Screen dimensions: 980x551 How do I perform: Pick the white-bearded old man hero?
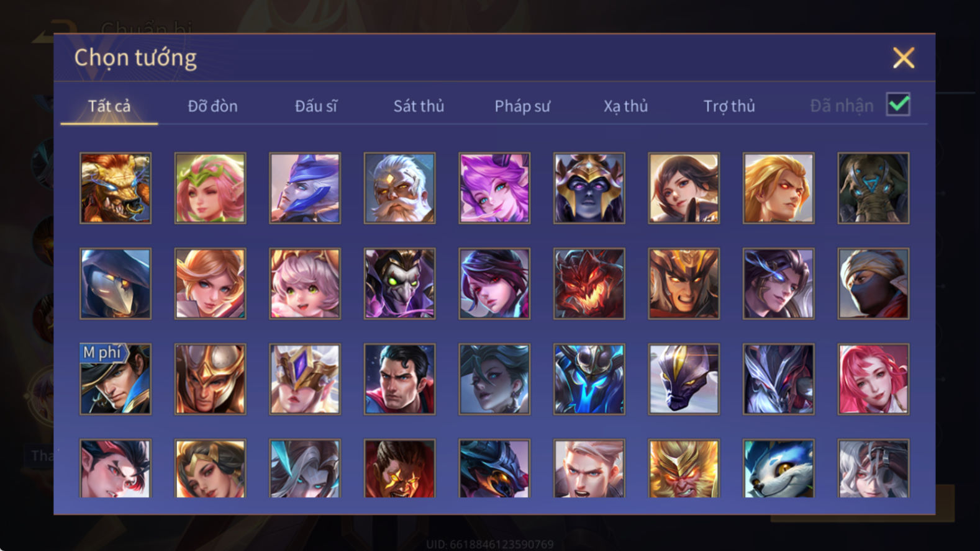(399, 188)
